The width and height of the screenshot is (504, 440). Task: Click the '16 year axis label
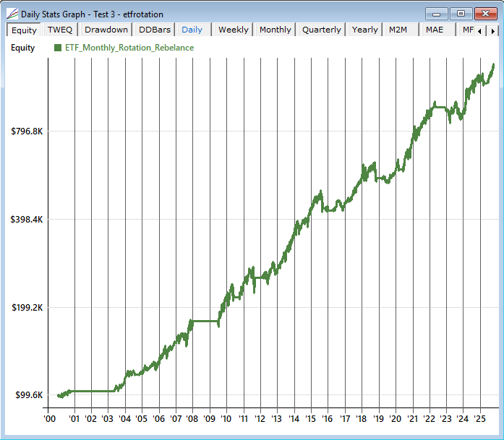[327, 419]
